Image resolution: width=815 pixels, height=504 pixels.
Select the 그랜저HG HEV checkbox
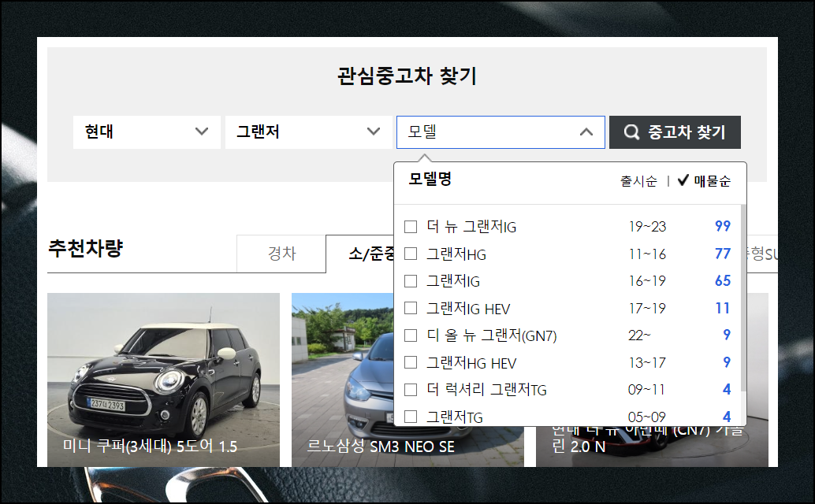411,362
